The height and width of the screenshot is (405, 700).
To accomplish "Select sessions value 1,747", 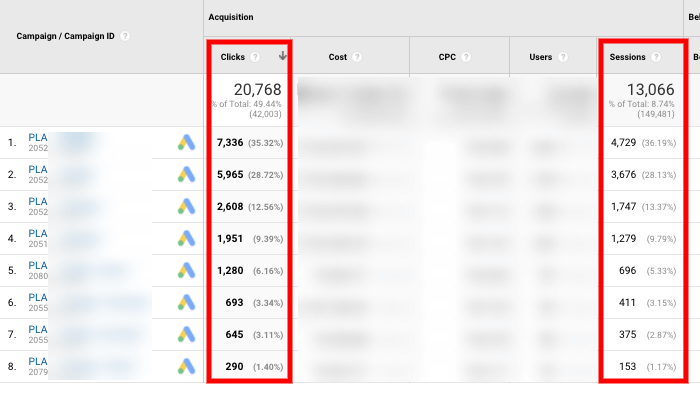I will coord(623,206).
